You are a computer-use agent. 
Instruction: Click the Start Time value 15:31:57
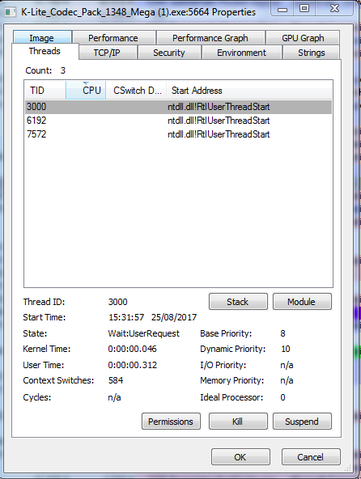[x=126, y=317]
